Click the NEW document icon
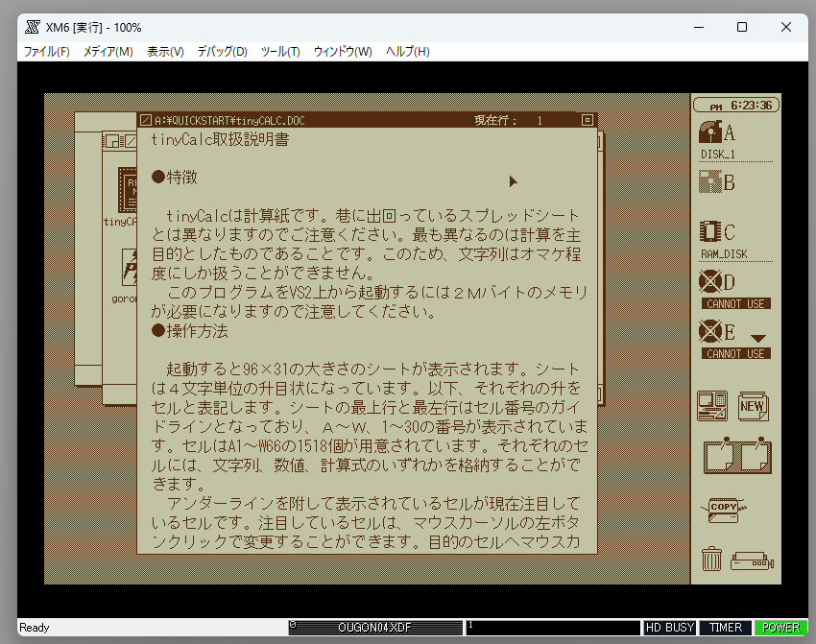 tap(753, 406)
